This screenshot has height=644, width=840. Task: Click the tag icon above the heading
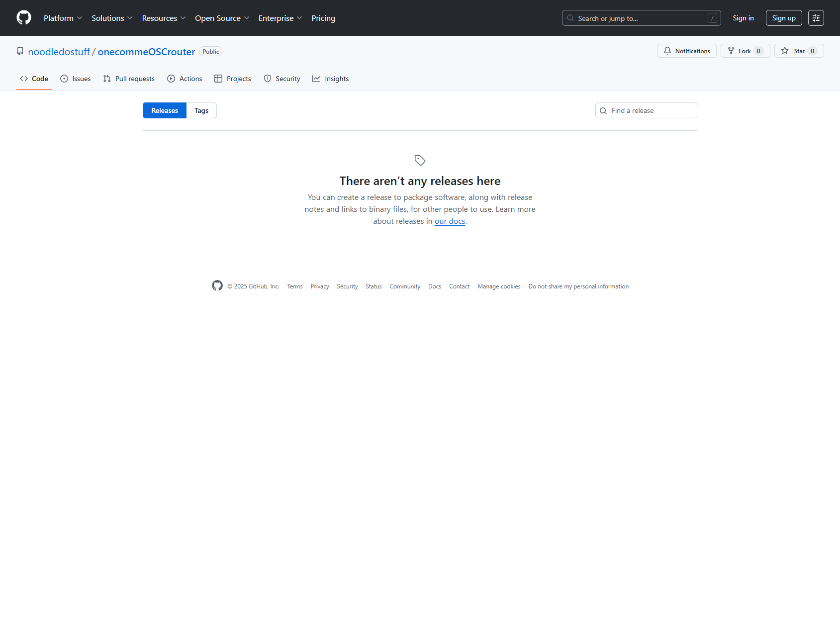click(420, 161)
